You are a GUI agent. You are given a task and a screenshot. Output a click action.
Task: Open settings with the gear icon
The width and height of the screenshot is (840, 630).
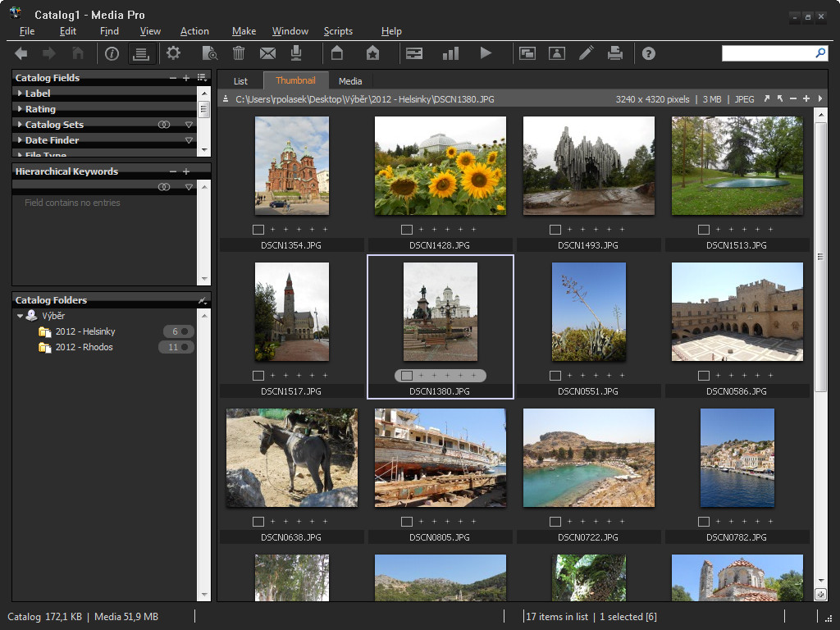[x=173, y=53]
